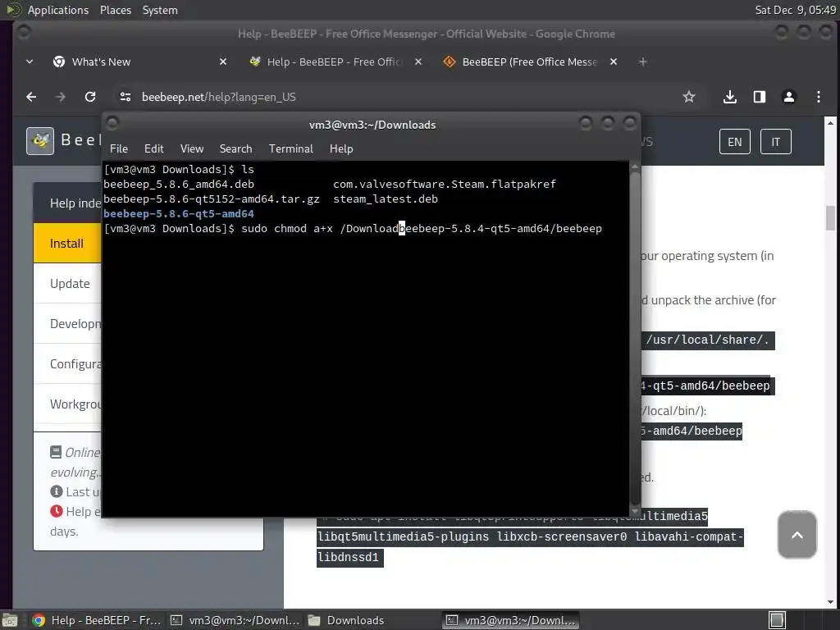This screenshot has height=630, width=840.
Task: Open the Applications menu in the top panel
Action: pyautogui.click(x=58, y=10)
